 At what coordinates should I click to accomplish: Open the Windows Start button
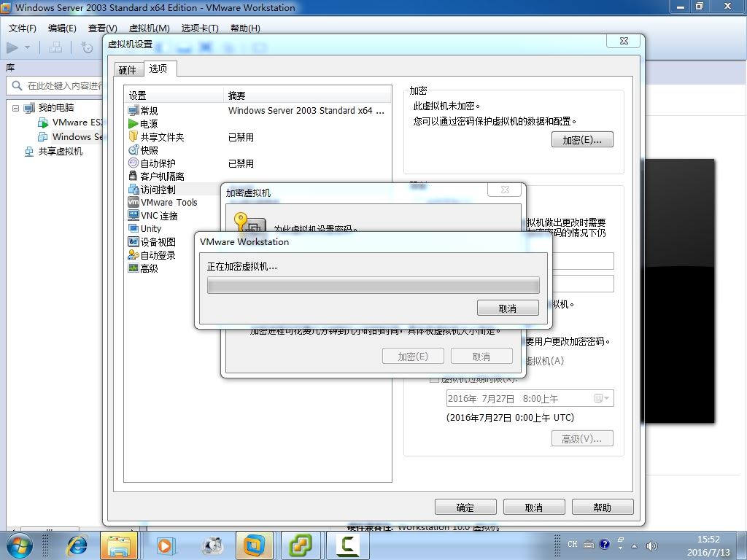[x=20, y=545]
